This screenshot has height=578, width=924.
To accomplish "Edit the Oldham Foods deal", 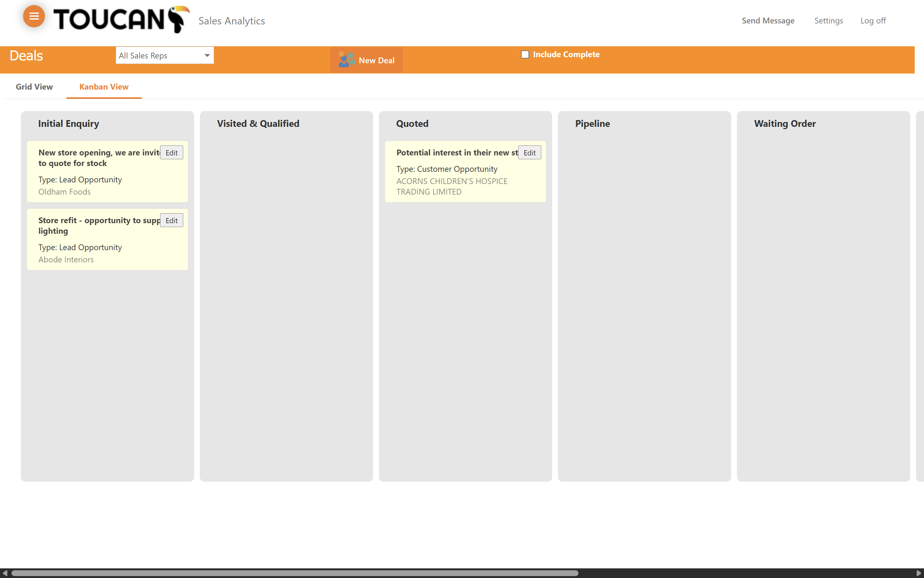I will tap(171, 153).
